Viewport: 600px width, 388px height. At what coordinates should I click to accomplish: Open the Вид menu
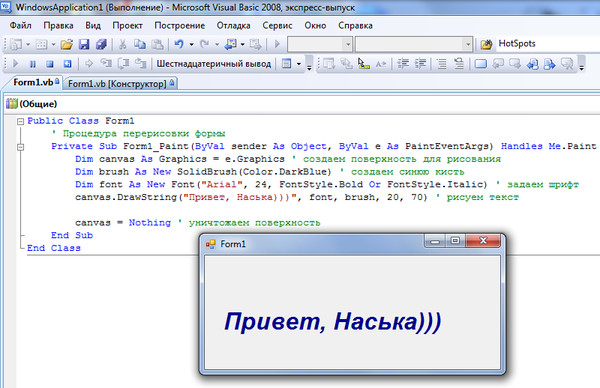(x=93, y=26)
